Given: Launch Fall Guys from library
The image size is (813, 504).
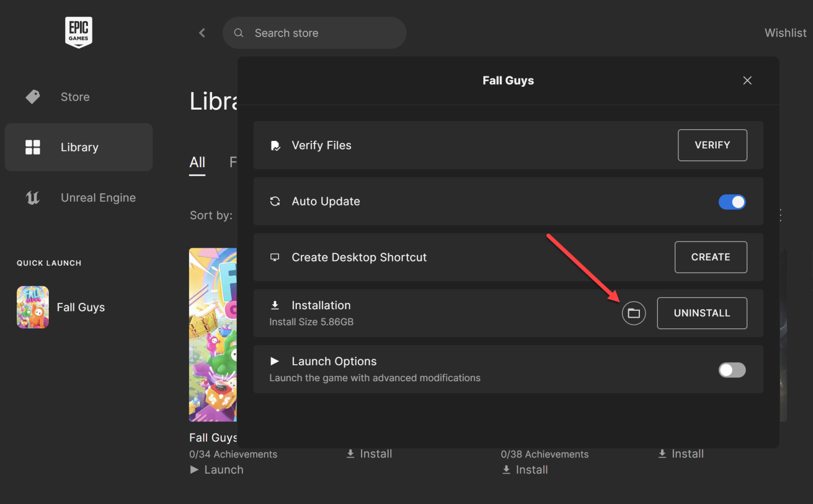Looking at the screenshot, I should pyautogui.click(x=217, y=470).
